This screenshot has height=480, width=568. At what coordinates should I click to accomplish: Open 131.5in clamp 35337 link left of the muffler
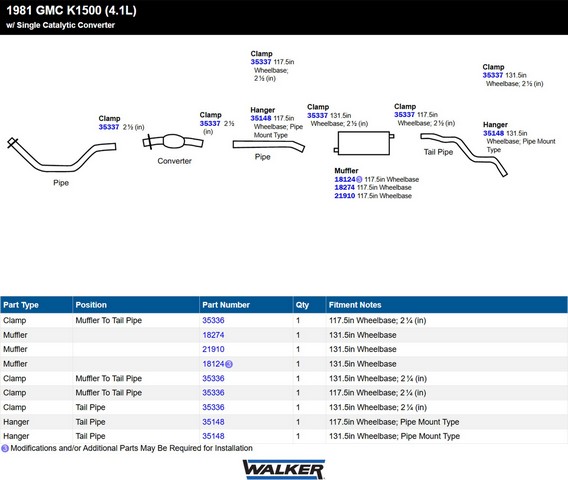[x=317, y=115]
